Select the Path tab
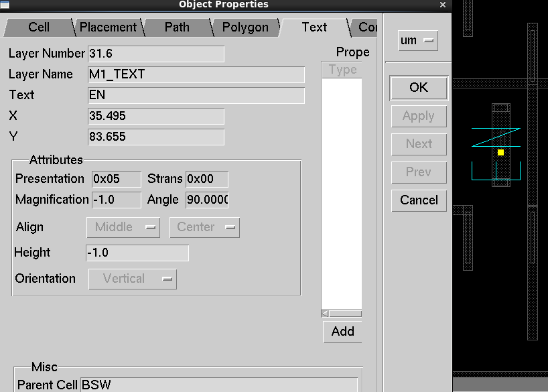The width and height of the screenshot is (548, 392). tap(177, 27)
